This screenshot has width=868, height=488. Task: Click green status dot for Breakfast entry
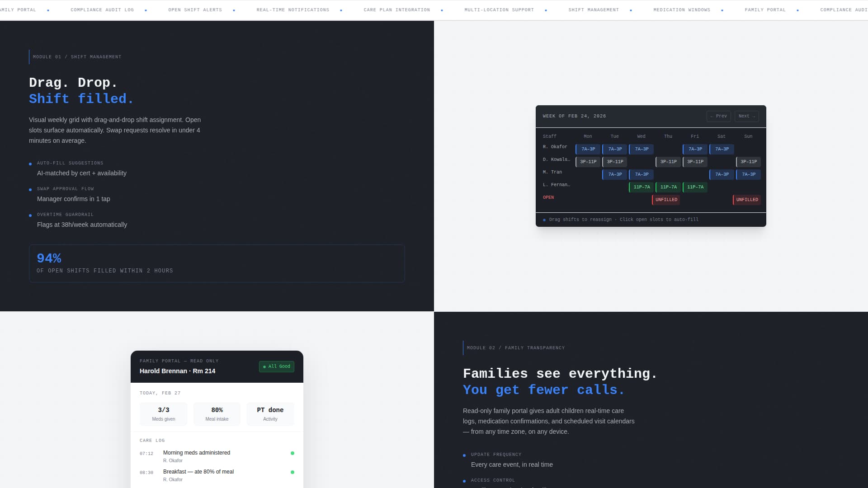292,472
